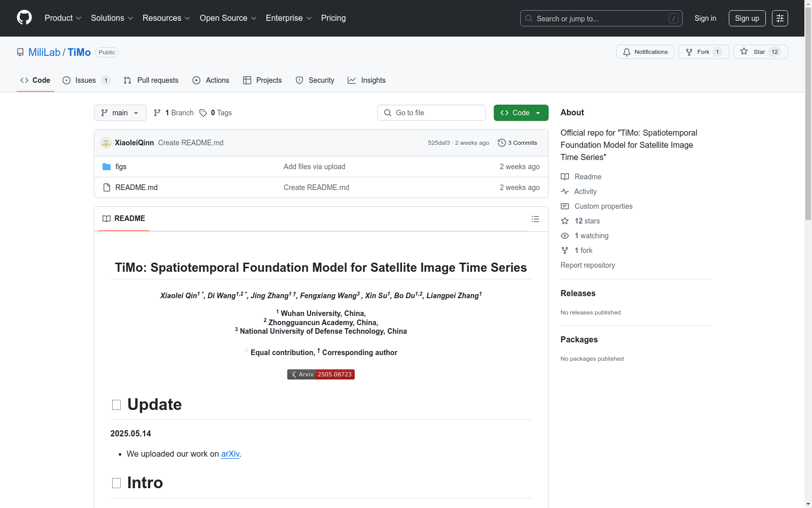
Task: Switch to the Actions tab
Action: pos(211,80)
